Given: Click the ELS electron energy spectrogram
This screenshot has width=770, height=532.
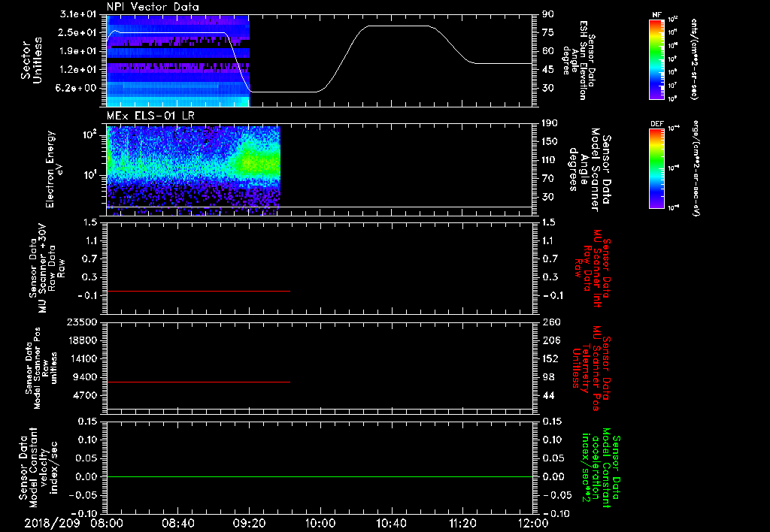Looking at the screenshot, I should pyautogui.click(x=193, y=171).
